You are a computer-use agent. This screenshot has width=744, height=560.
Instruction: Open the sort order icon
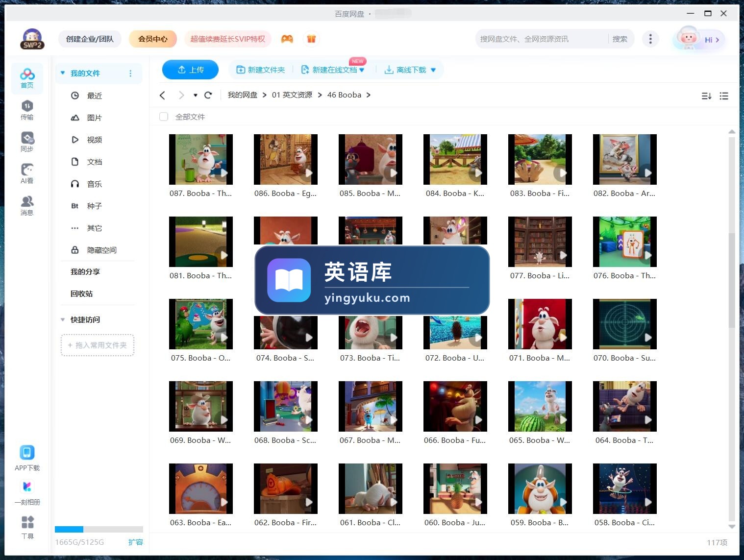pos(706,96)
